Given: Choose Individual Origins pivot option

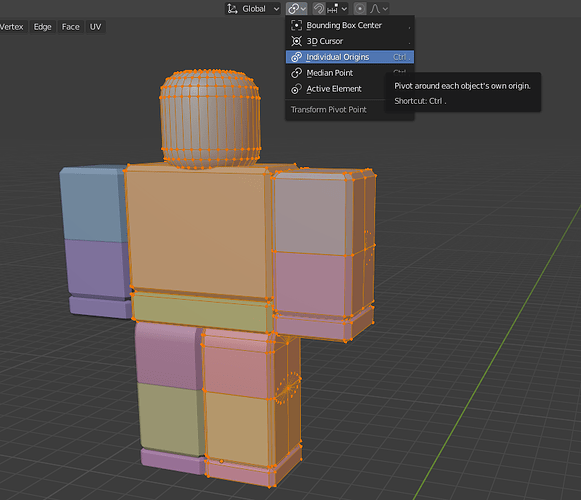Looking at the screenshot, I should tap(350, 57).
